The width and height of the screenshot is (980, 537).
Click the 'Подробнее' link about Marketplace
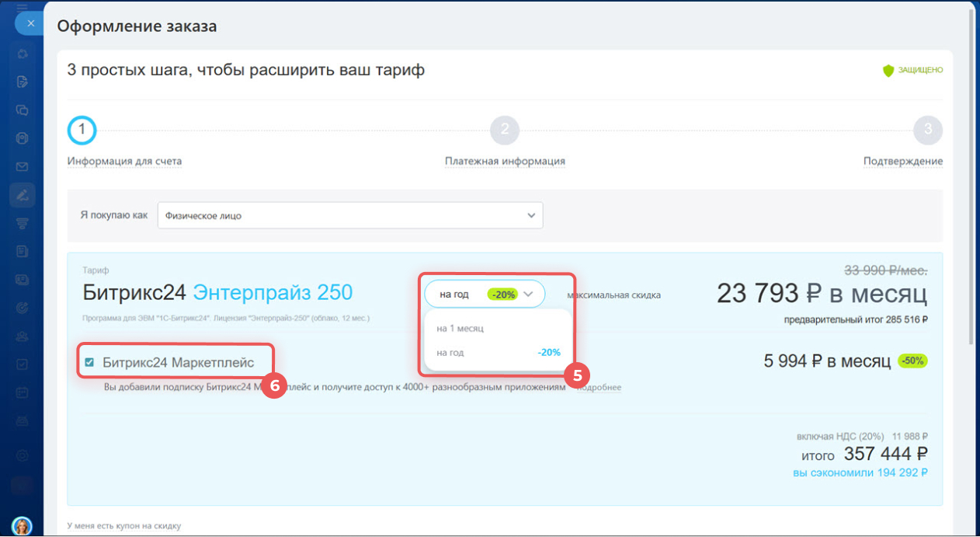598,387
